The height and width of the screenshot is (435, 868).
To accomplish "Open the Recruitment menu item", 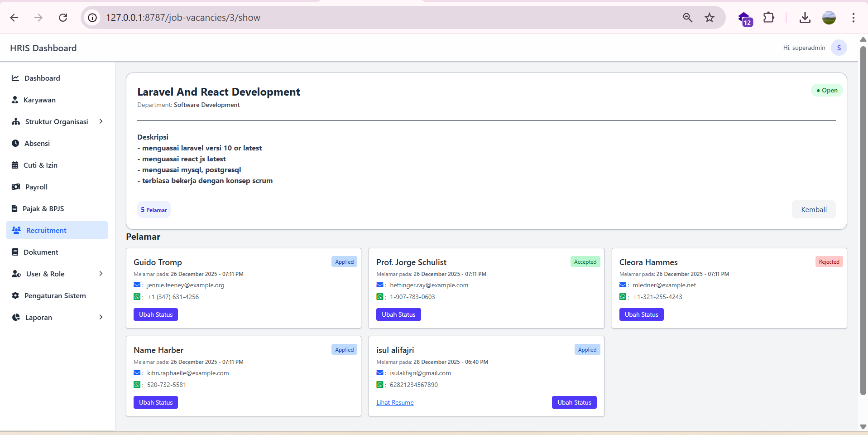I will click(x=46, y=230).
